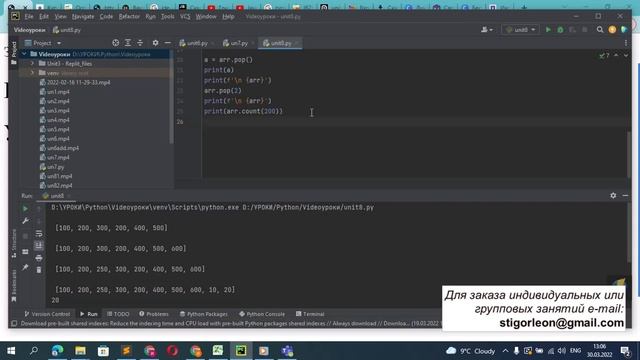Toggle the Bookmarks sidebar tool button

(14, 286)
